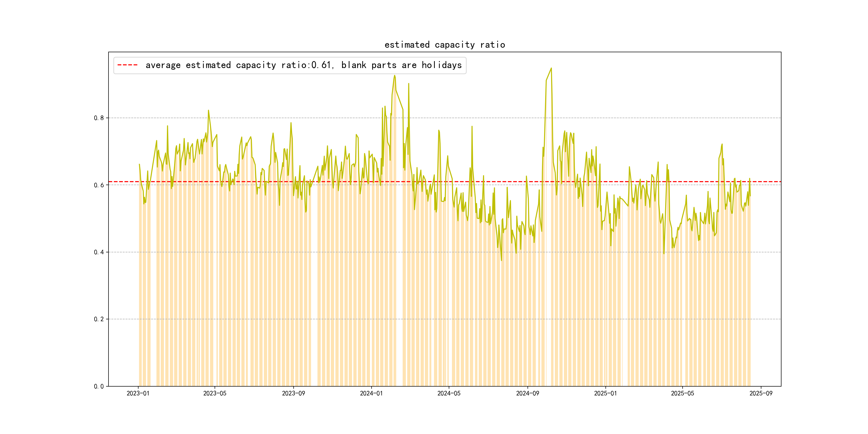The image size is (868, 434).
Task: Click the 2023-09 x-axis date label
Action: tap(293, 393)
